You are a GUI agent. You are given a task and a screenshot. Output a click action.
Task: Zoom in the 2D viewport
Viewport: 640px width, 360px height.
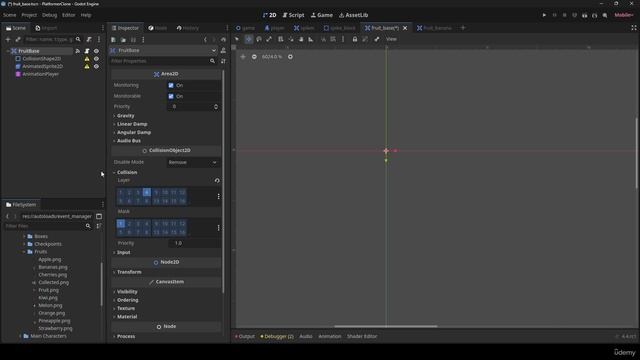pos(290,57)
